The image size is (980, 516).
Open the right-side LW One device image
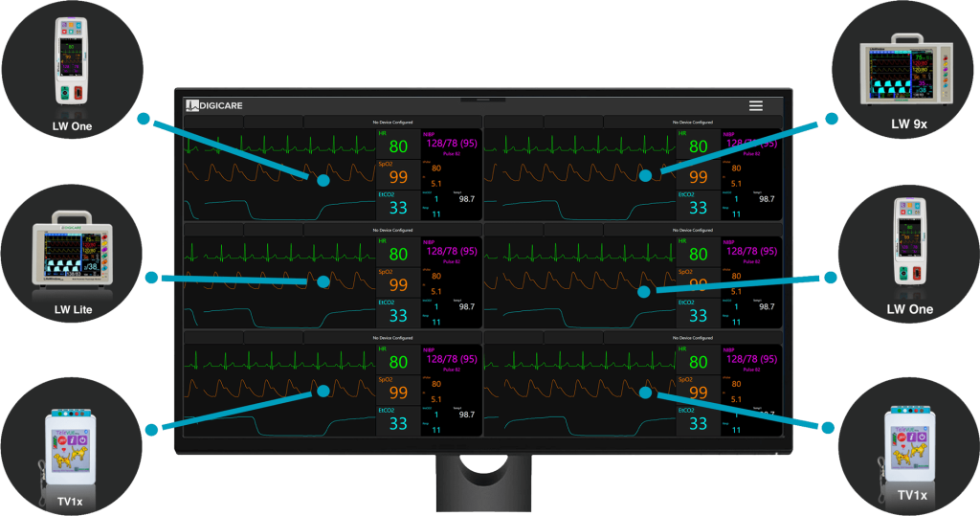pos(909,241)
